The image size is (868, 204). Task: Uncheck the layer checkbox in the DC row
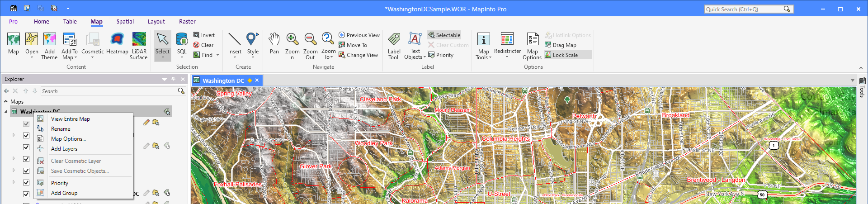coord(26,194)
